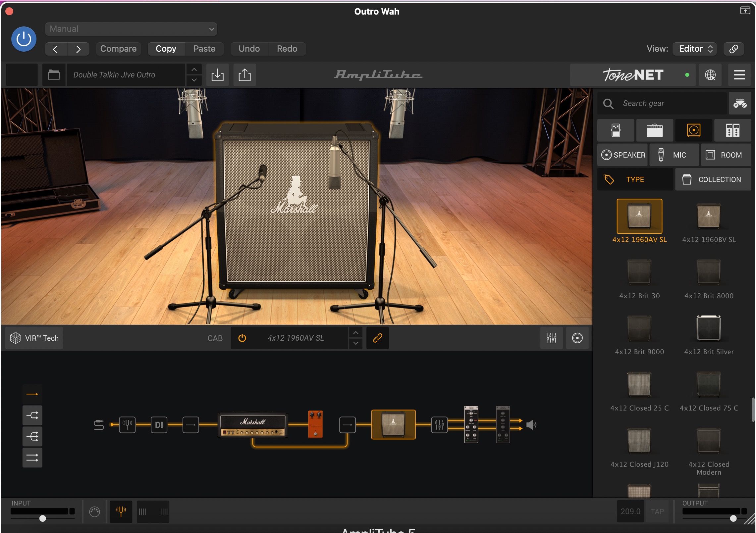Open the preset browser folder icon

click(54, 75)
